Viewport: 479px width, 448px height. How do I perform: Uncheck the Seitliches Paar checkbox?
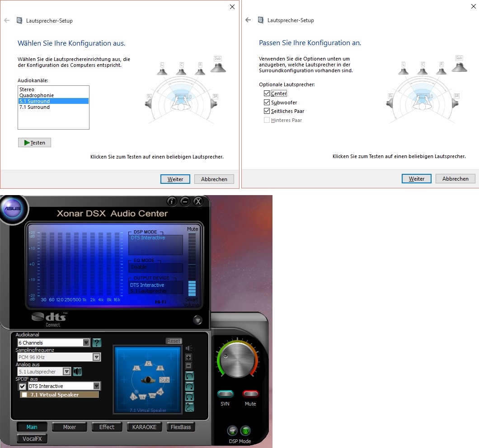click(x=267, y=111)
